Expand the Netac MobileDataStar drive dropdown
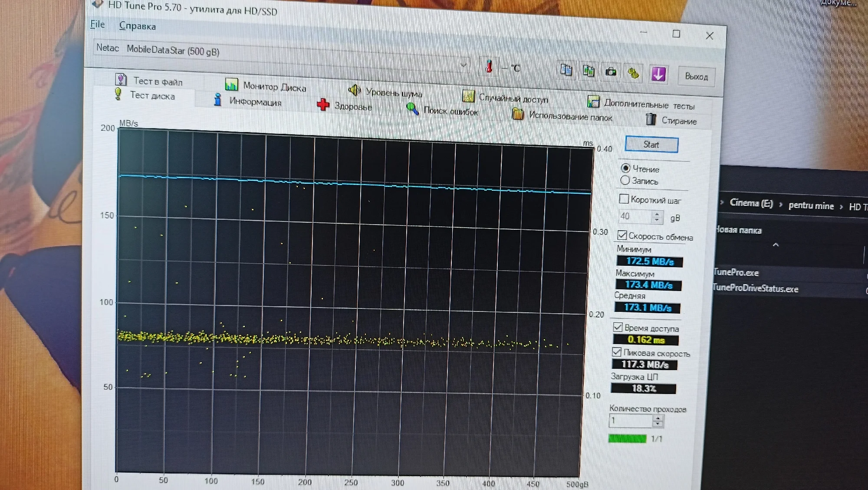Image resolution: width=868 pixels, height=490 pixels. 463,65
